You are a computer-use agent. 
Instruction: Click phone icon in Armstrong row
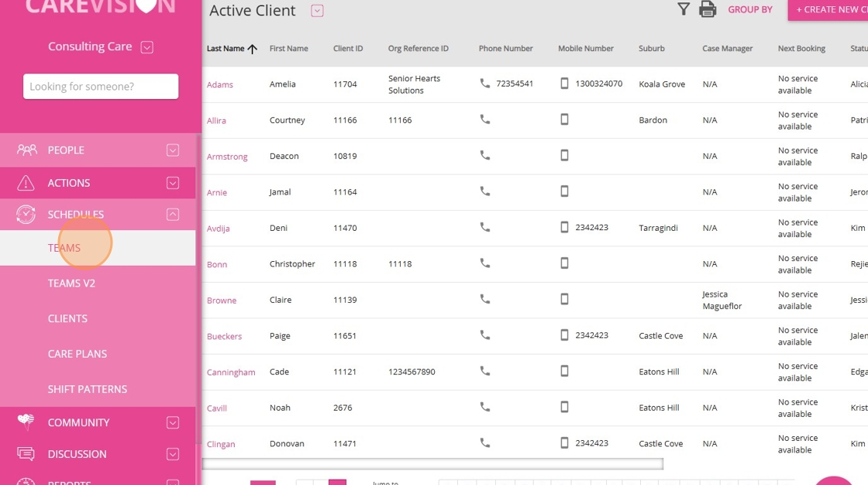485,155
